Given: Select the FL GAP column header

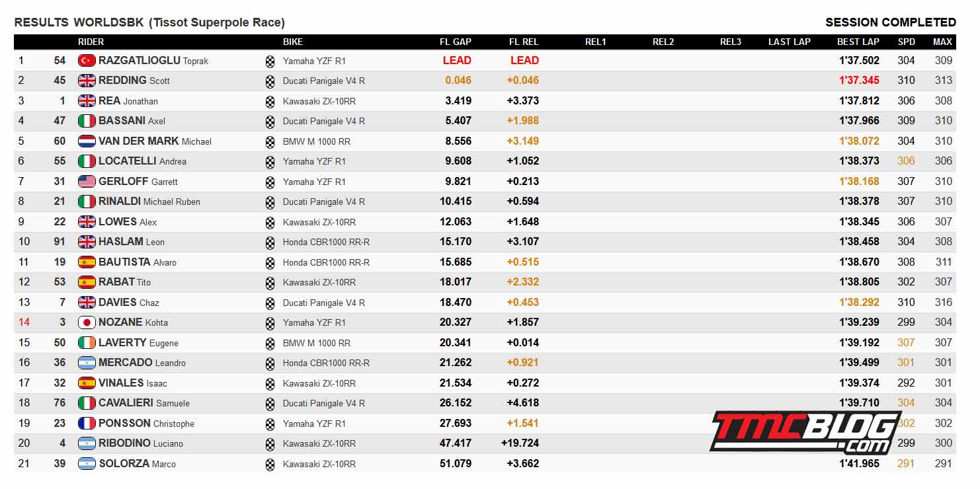Looking at the screenshot, I should pyautogui.click(x=456, y=42).
